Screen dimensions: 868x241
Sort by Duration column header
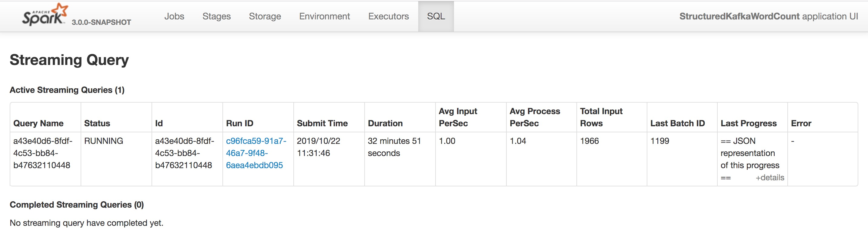pos(385,123)
